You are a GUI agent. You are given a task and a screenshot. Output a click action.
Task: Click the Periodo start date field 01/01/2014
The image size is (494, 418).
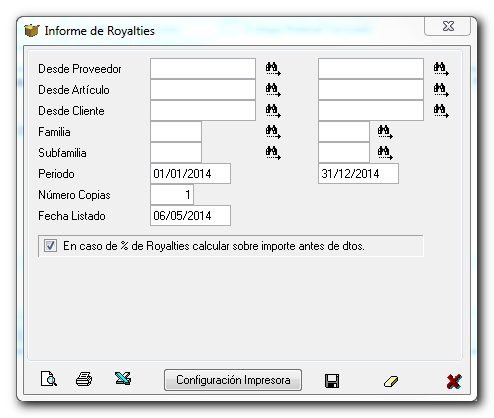(x=190, y=174)
